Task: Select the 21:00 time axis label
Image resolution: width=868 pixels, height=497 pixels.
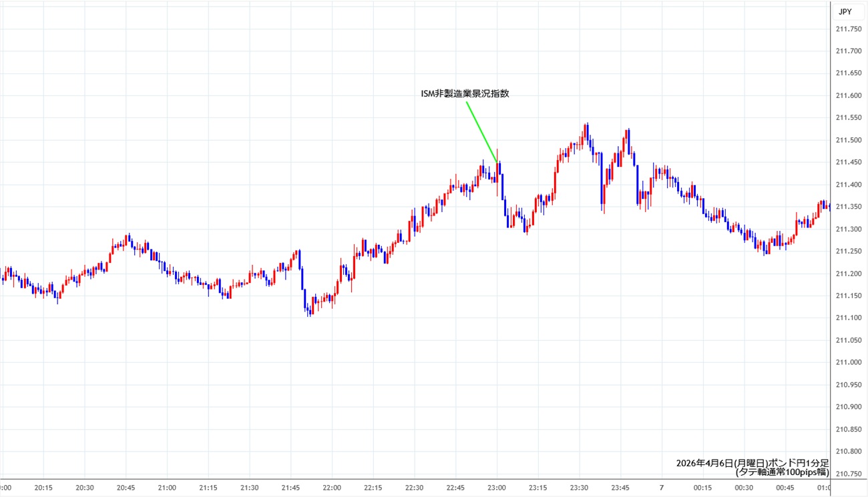Action: 167,488
